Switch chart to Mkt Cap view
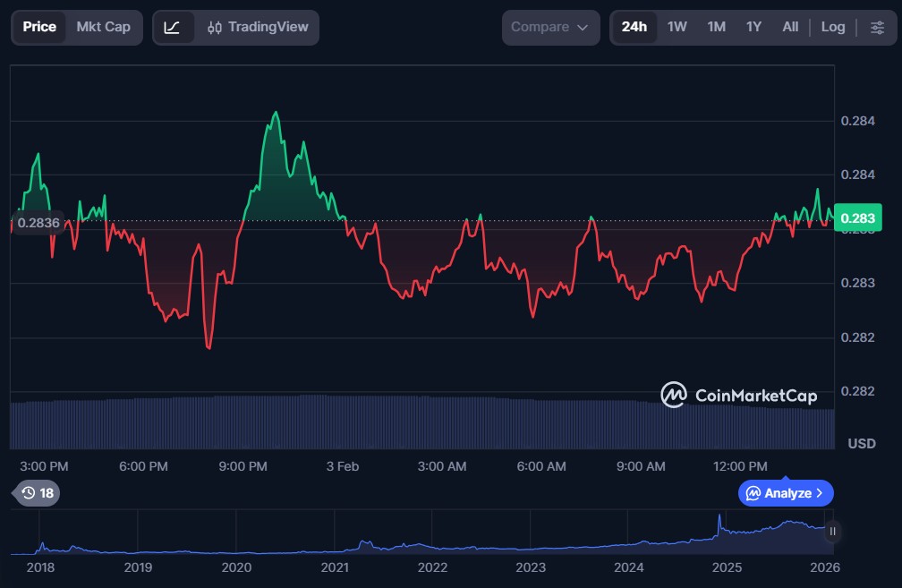The height and width of the screenshot is (588, 902). click(x=103, y=27)
